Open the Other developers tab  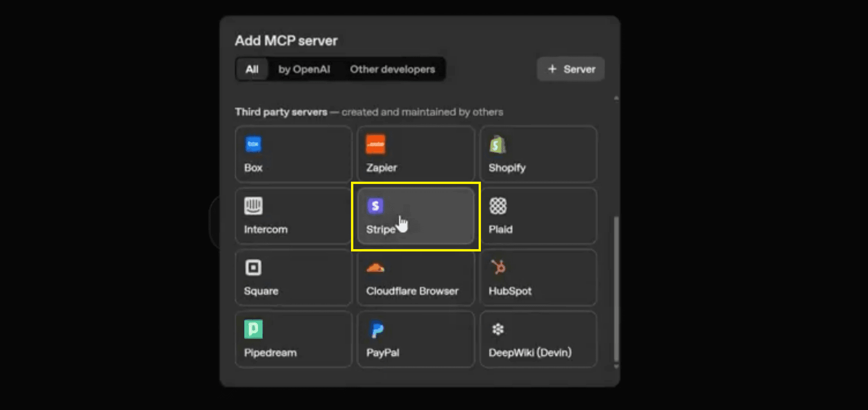point(393,69)
